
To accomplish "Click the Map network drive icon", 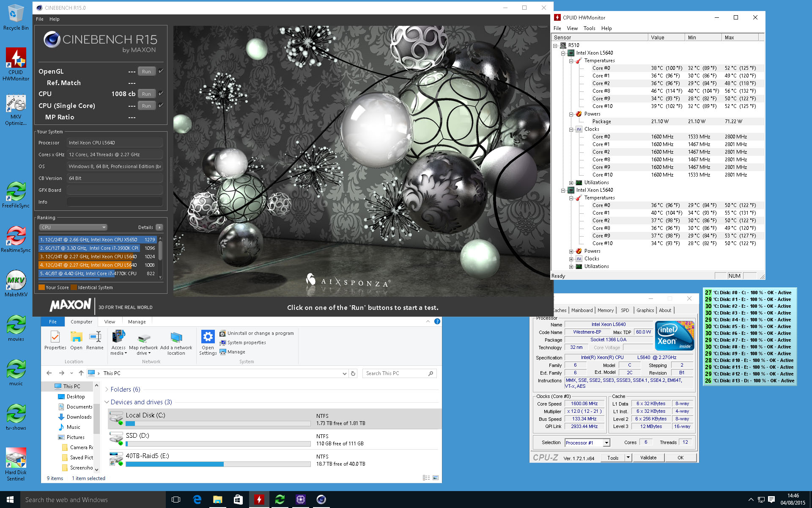I will click(x=144, y=339).
